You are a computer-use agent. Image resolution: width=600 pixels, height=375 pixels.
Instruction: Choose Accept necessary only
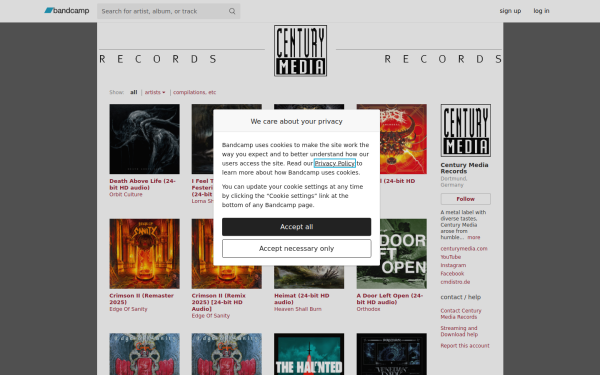click(297, 249)
